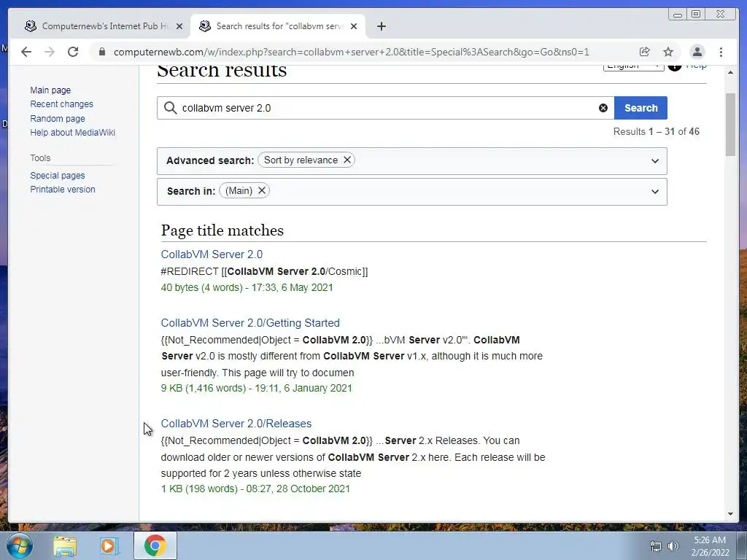This screenshot has width=747, height=560.
Task: Open Recent changes sidebar link
Action: 62,104
